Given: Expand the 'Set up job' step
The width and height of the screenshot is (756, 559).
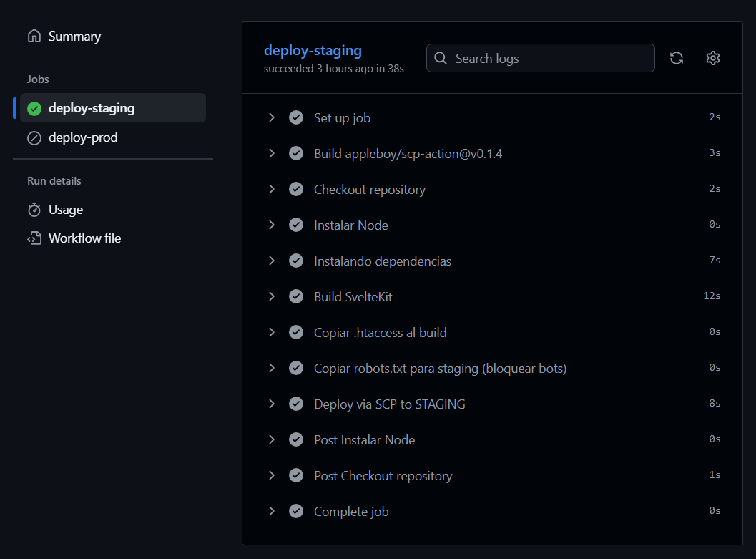Looking at the screenshot, I should point(272,117).
